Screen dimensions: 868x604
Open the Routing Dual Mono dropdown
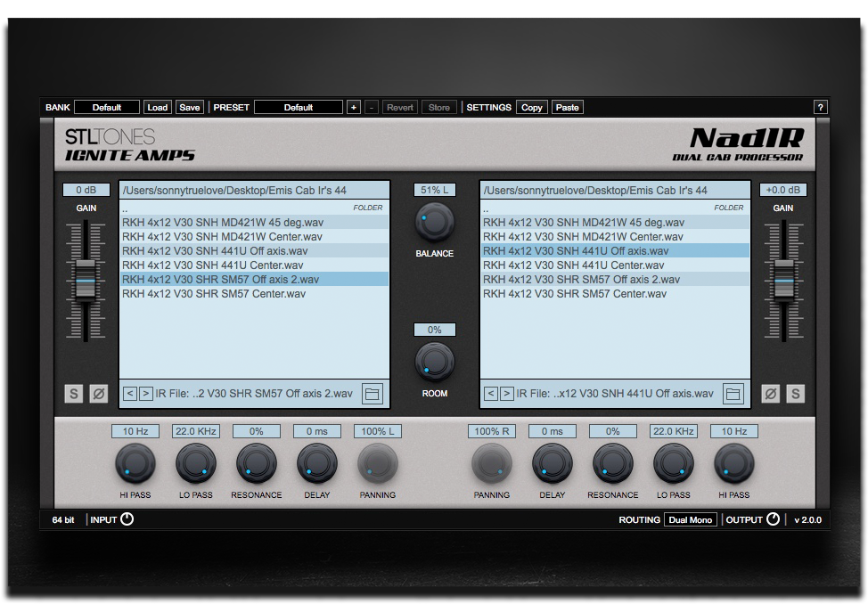[691, 519]
